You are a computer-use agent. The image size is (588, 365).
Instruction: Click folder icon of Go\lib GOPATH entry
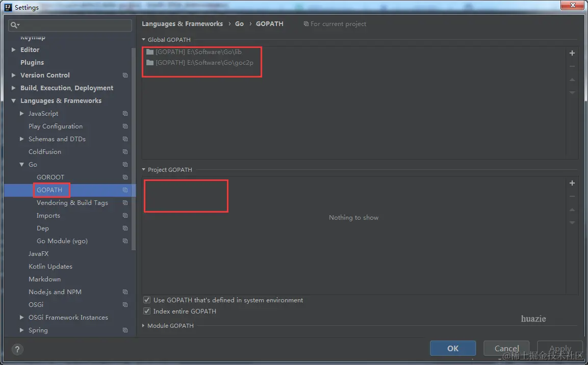tap(150, 51)
